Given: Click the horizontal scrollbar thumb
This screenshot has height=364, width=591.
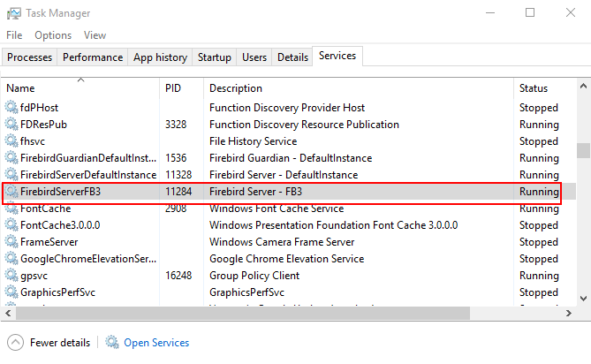Looking at the screenshot, I should click(x=243, y=313).
